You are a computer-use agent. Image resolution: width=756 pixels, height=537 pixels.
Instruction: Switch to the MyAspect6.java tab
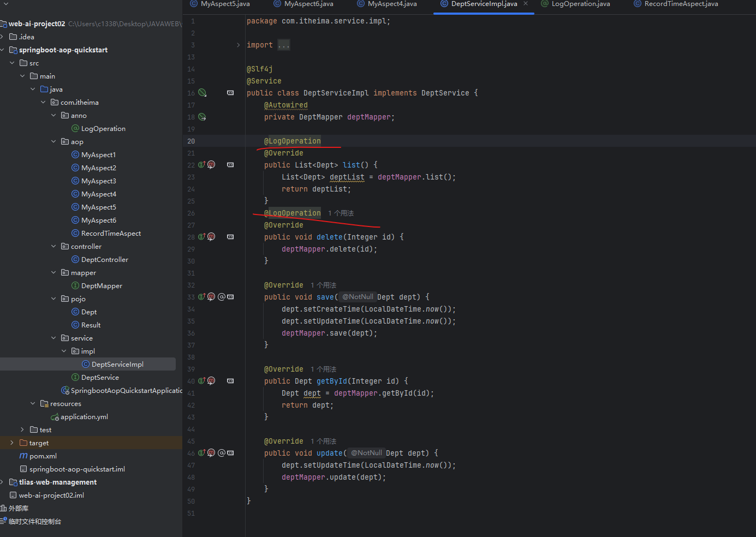[303, 4]
